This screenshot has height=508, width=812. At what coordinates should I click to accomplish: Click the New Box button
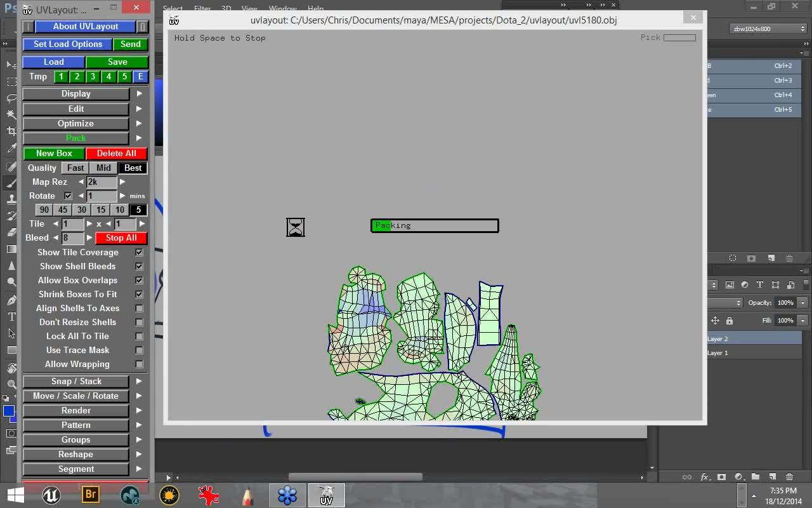coord(54,153)
